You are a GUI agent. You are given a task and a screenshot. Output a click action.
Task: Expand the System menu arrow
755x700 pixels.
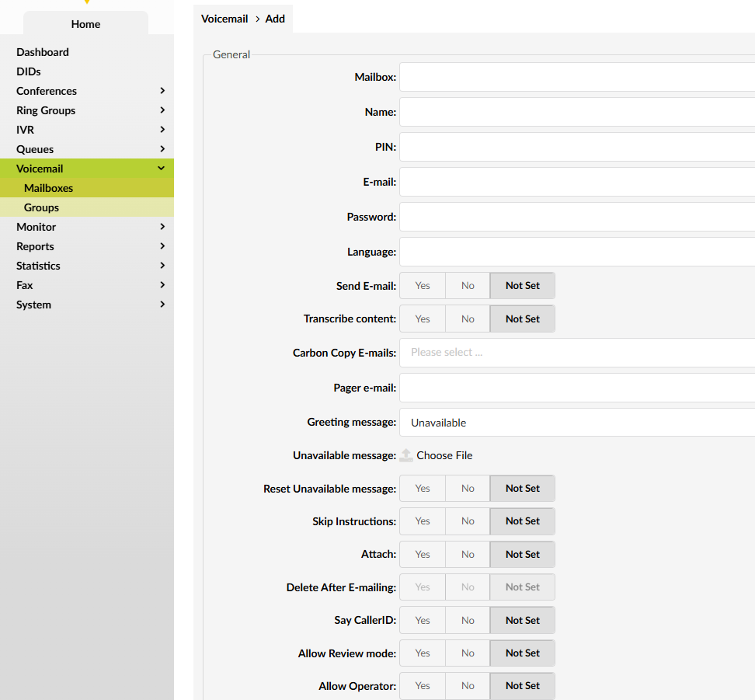pos(162,305)
